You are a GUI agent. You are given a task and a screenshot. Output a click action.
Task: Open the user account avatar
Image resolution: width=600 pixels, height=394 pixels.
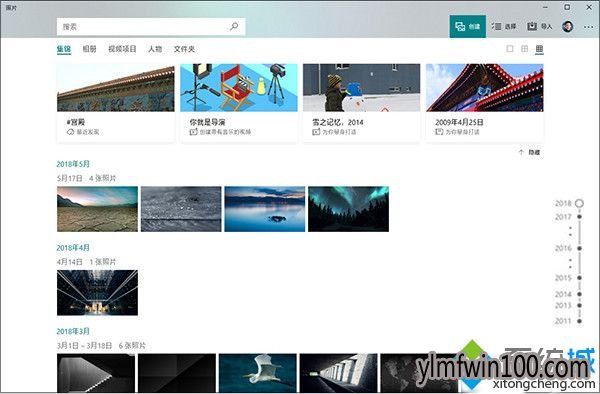pos(567,26)
